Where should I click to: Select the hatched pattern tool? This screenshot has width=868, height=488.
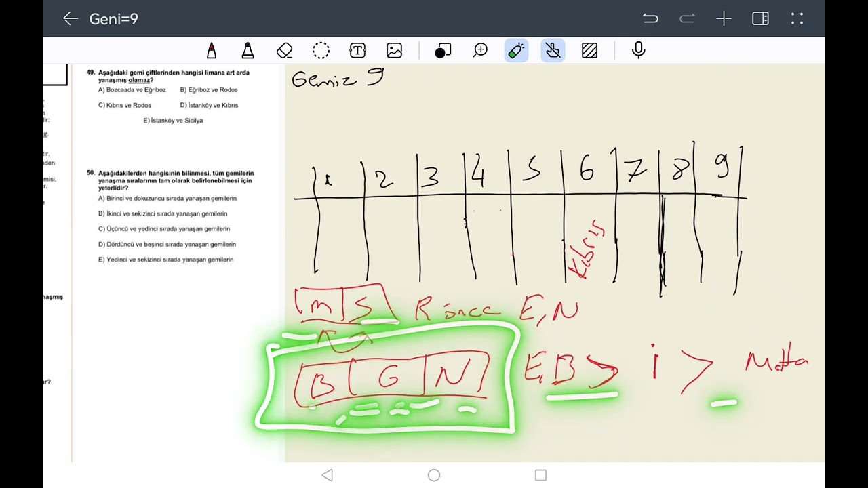tap(589, 50)
